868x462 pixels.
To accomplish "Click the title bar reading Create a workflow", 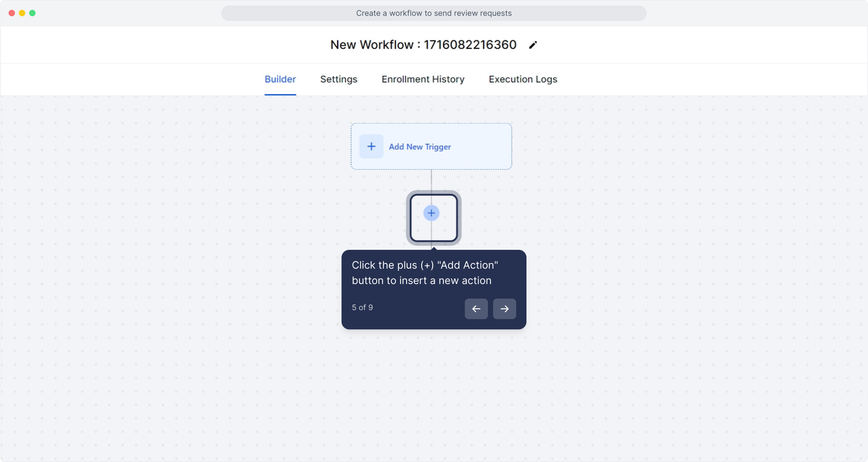I will click(434, 13).
